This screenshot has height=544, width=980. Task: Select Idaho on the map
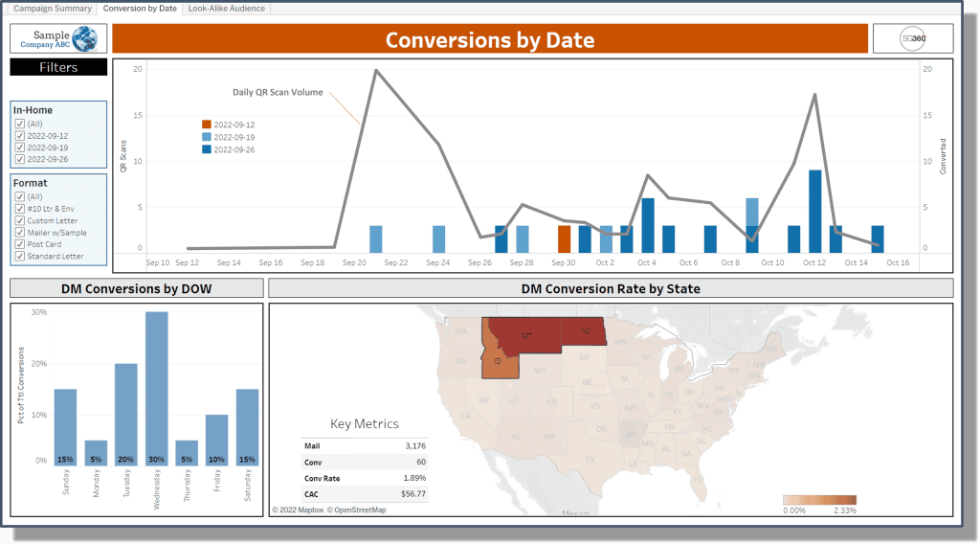tap(498, 361)
